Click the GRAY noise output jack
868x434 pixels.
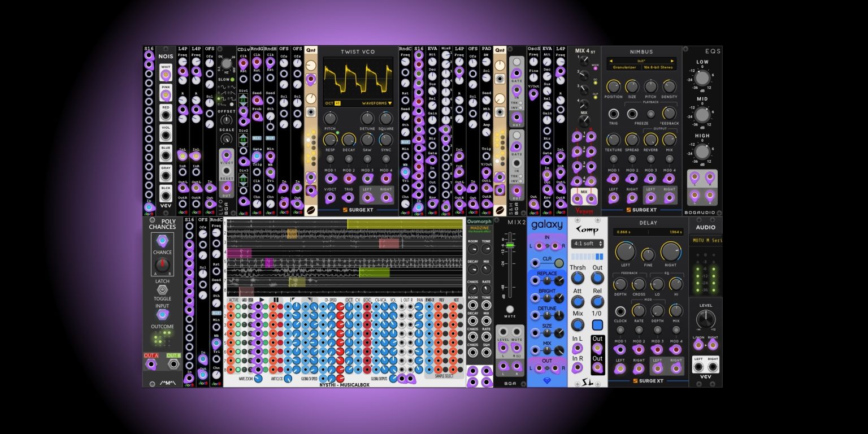[x=166, y=176]
